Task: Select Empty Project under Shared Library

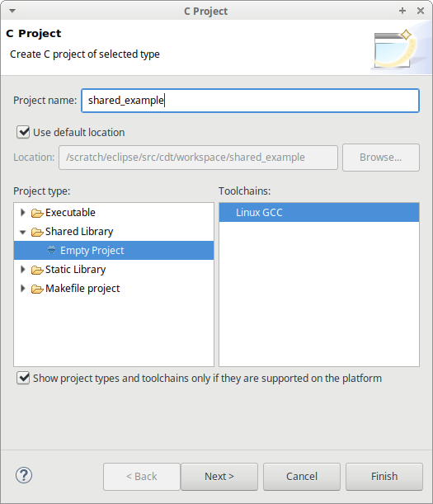Action: [114, 251]
